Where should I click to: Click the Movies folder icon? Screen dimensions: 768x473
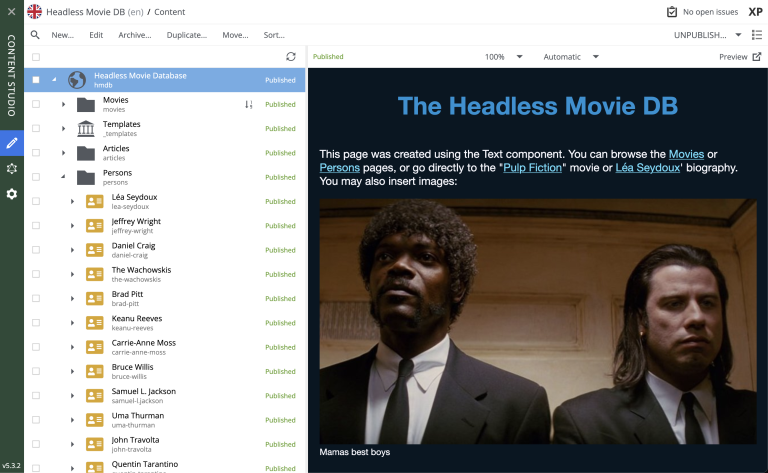86,104
